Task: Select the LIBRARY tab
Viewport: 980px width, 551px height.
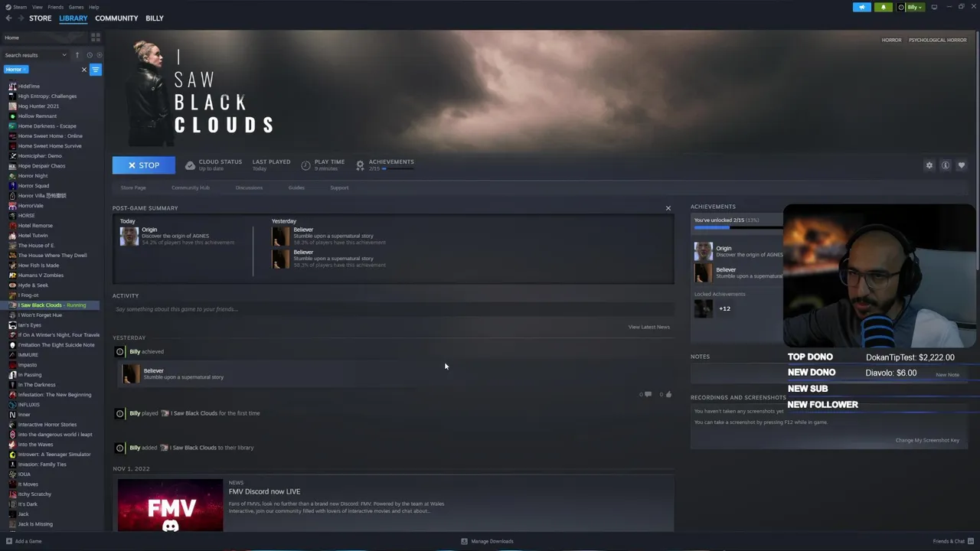Action: [73, 18]
